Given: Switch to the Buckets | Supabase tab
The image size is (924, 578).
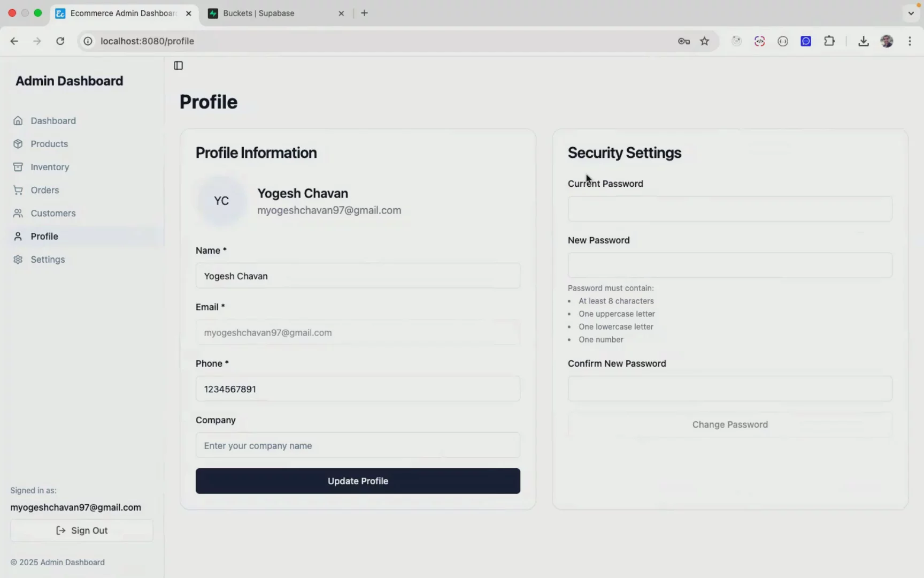Looking at the screenshot, I should point(259,13).
